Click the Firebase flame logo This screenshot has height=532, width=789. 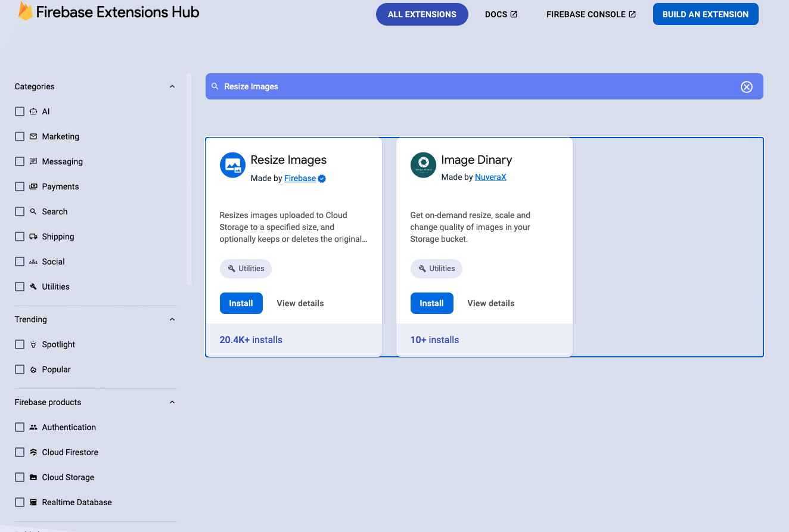tap(25, 11)
